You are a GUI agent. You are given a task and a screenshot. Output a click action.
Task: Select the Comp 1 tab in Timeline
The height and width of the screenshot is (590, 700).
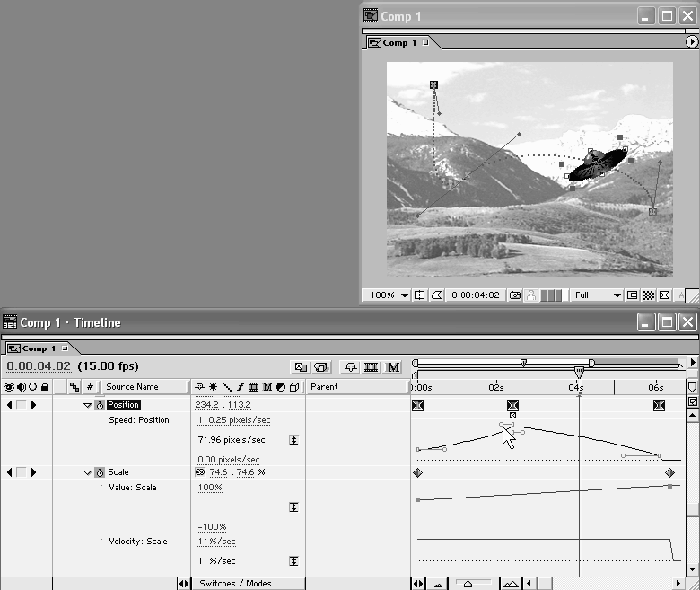tap(34, 348)
